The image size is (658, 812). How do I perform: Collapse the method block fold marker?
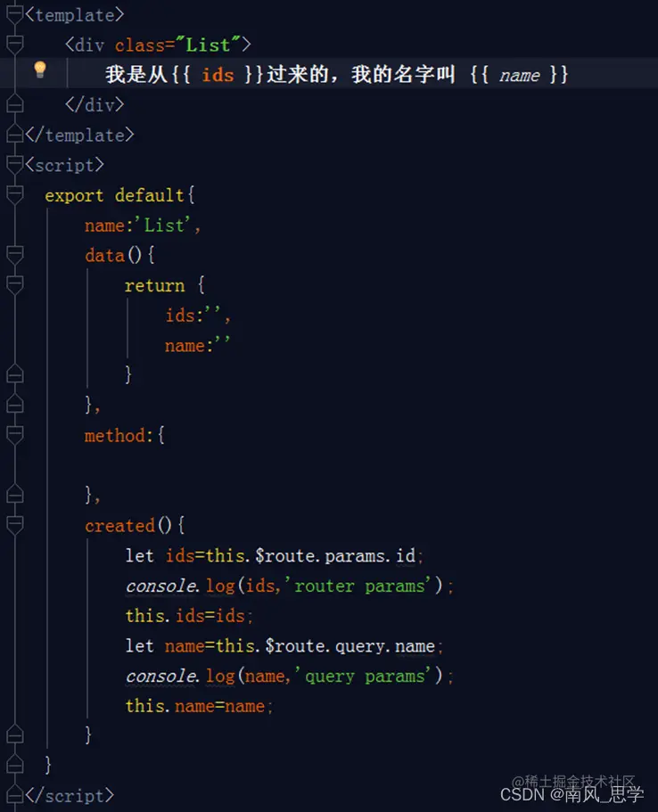[x=14, y=435]
